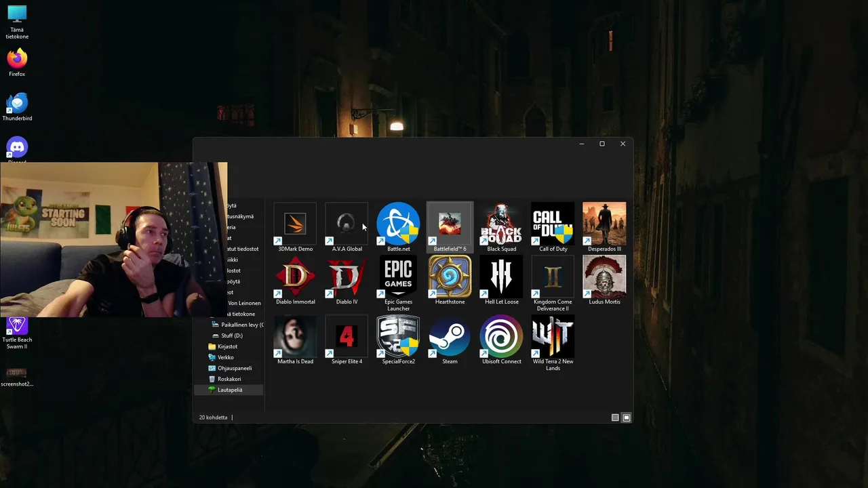Open Roskakori in the navigation pane
868x488 pixels.
pos(224,379)
